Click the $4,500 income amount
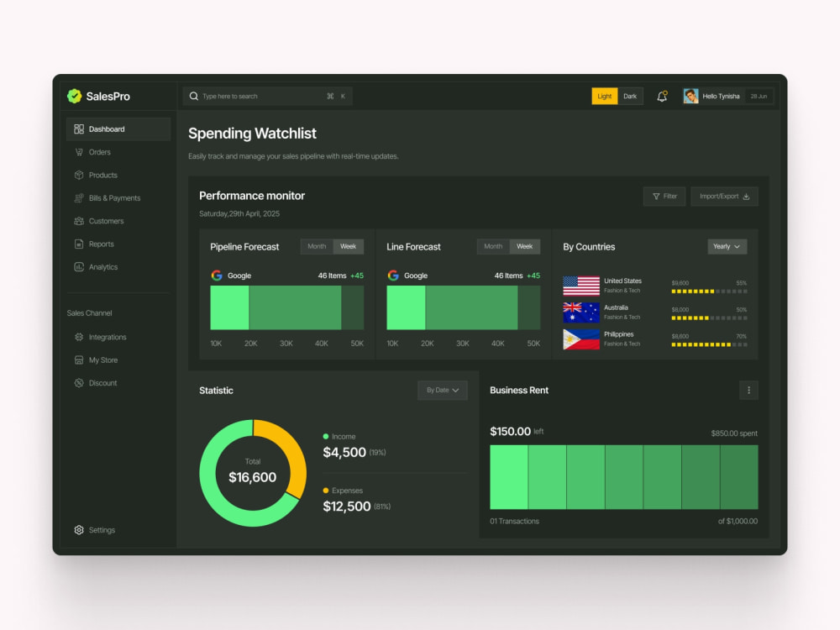 (x=344, y=452)
